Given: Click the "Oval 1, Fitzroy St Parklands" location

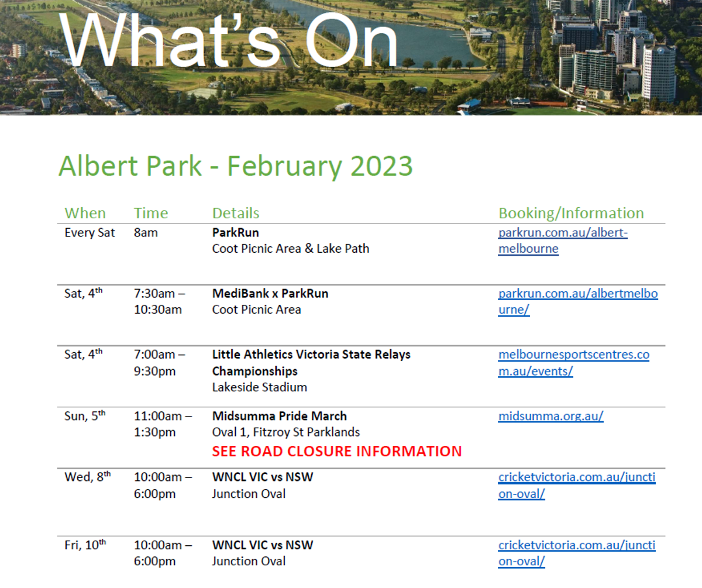Looking at the screenshot, I should pos(285,432).
